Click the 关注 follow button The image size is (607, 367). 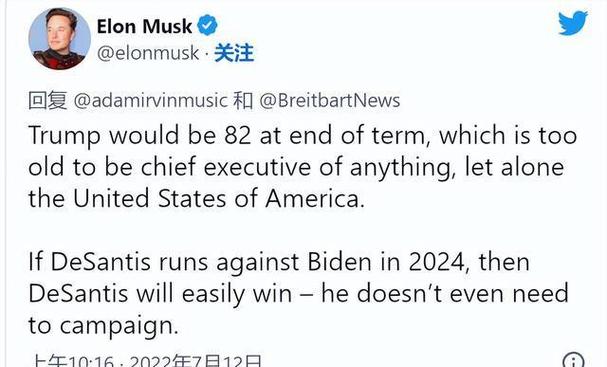click(x=234, y=53)
